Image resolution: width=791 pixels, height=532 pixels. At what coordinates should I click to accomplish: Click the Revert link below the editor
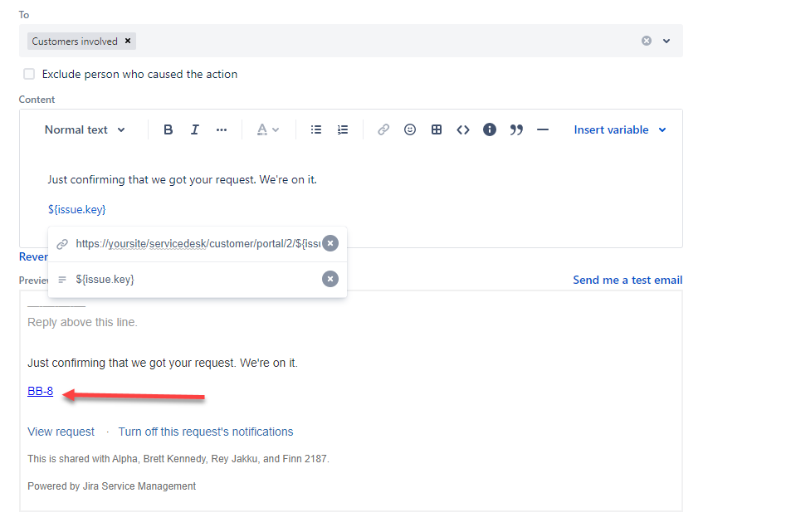(x=33, y=256)
